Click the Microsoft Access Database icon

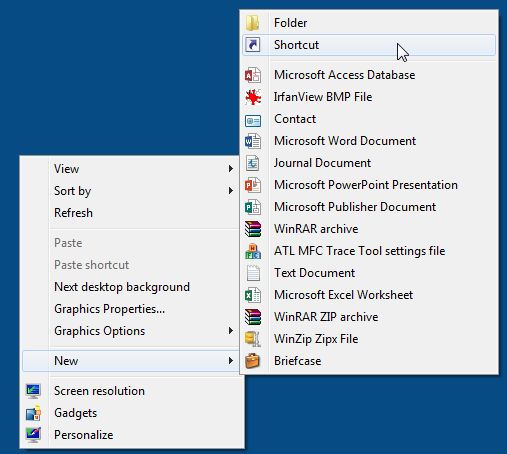(x=253, y=75)
